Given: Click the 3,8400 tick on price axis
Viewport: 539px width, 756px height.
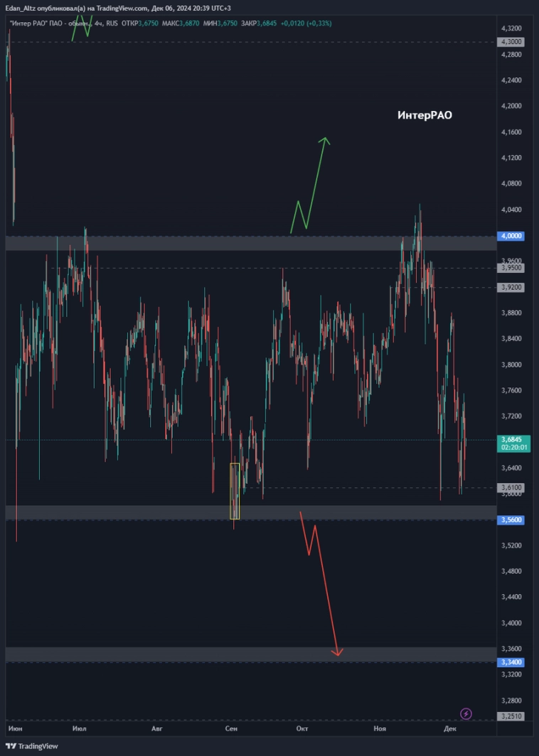Looking at the screenshot, I should click(x=511, y=338).
